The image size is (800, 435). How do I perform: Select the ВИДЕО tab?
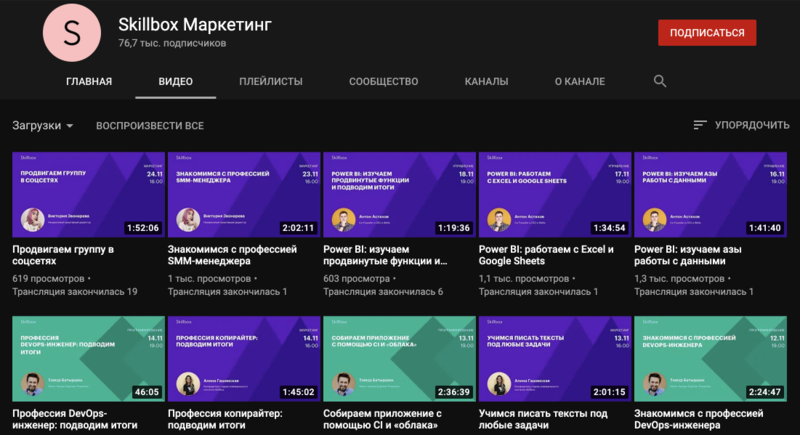point(176,82)
